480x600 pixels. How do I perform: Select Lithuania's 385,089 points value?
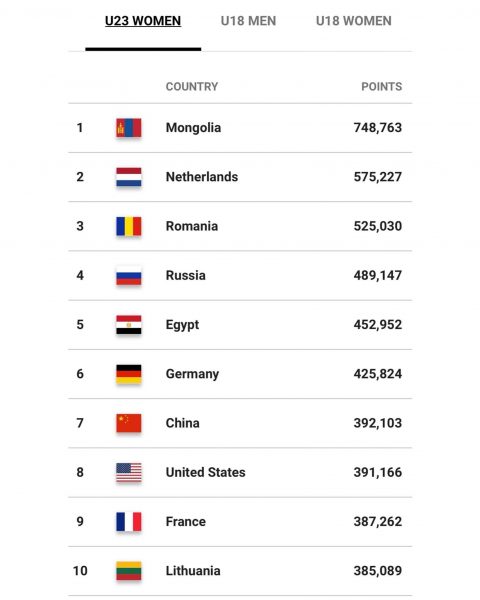pyautogui.click(x=378, y=571)
